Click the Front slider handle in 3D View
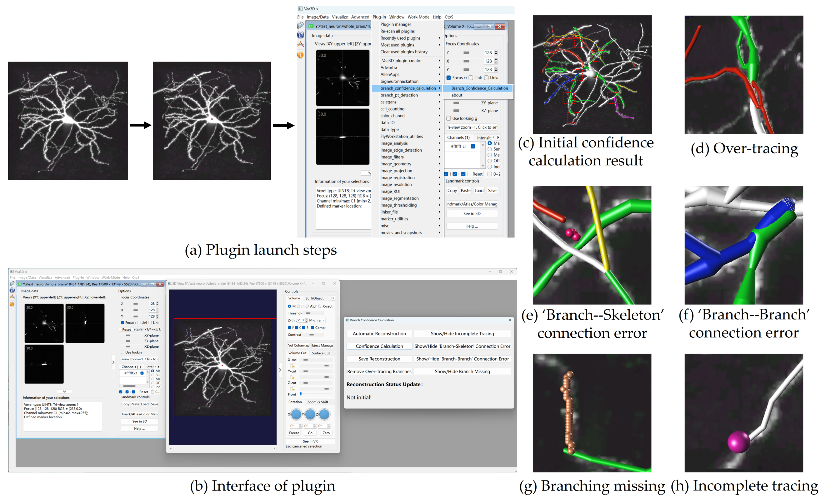Viewport: 825px width, 504px height. [301, 394]
